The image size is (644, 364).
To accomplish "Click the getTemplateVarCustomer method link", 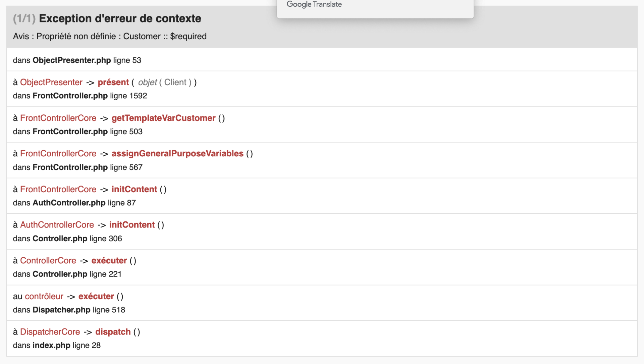I will [163, 118].
